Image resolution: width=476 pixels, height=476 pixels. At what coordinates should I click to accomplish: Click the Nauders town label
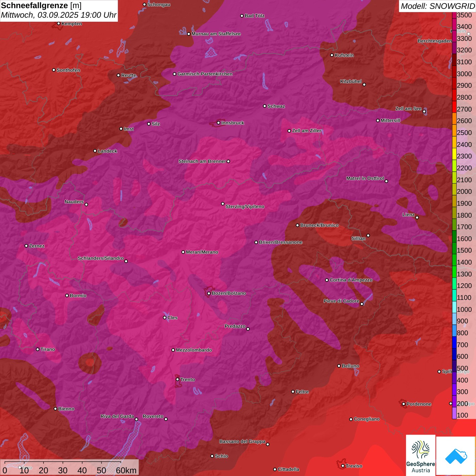click(74, 202)
